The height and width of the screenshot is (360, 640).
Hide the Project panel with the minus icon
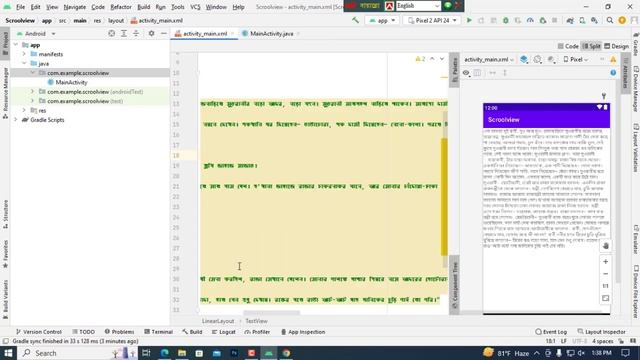(x=163, y=33)
